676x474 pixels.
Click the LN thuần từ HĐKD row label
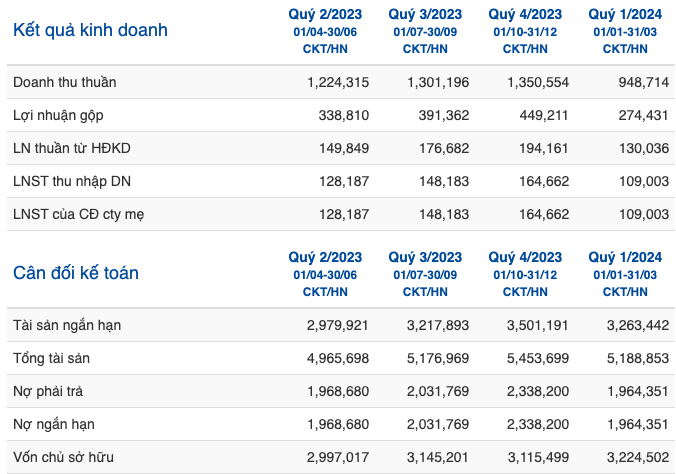click(72, 148)
